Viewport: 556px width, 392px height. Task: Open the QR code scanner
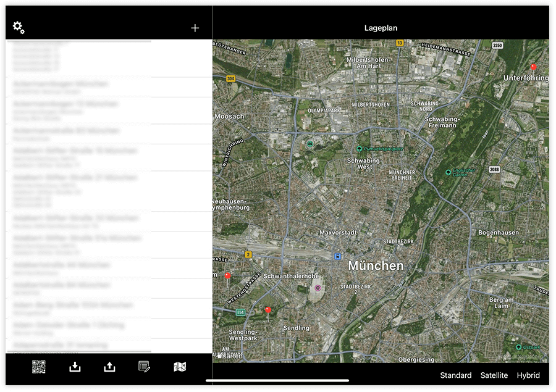tap(38, 366)
